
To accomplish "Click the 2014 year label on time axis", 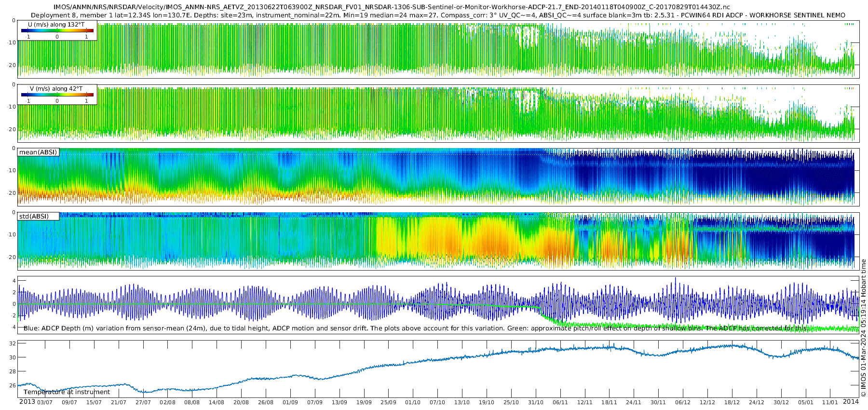I will coord(851,401).
